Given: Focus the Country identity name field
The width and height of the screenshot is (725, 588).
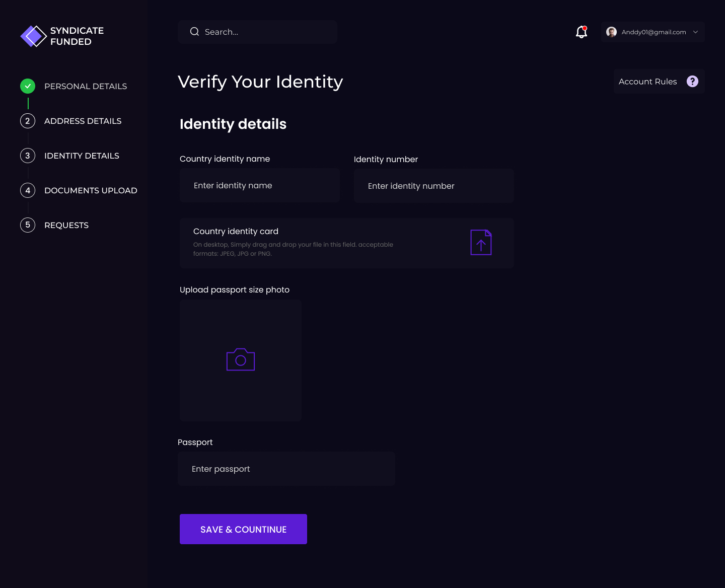Looking at the screenshot, I should [260, 186].
